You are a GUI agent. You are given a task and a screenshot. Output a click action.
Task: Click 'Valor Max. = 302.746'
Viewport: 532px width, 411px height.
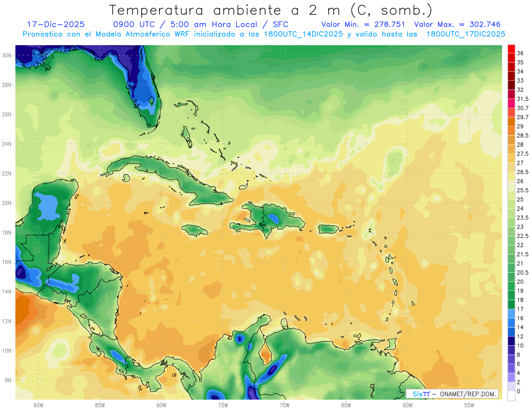point(458,24)
